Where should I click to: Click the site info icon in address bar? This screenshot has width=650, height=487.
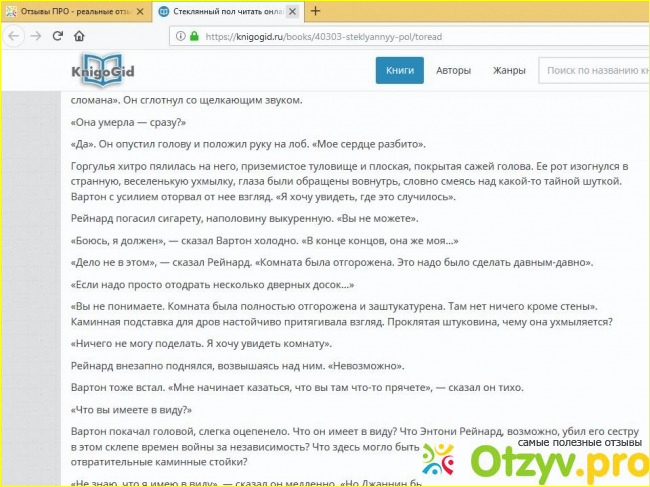178,36
